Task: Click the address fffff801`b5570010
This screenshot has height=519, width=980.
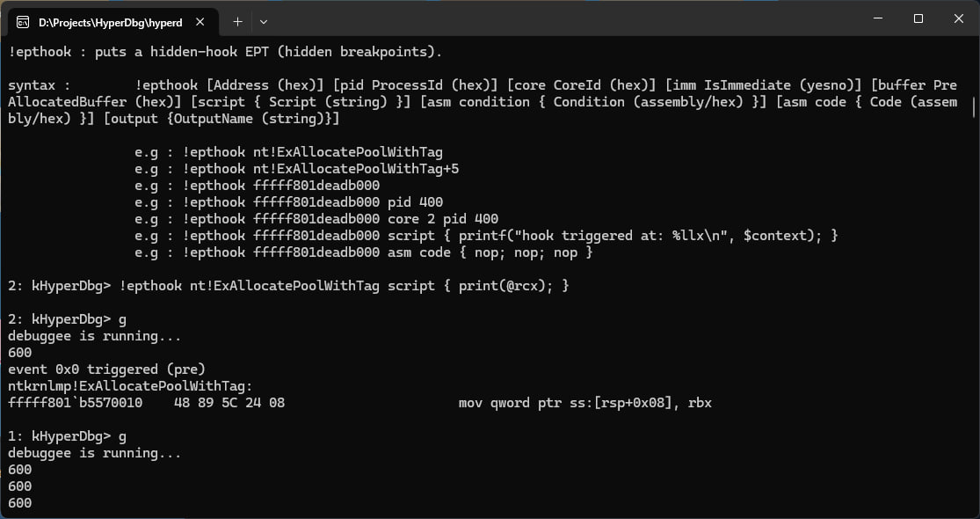Action: (76, 403)
